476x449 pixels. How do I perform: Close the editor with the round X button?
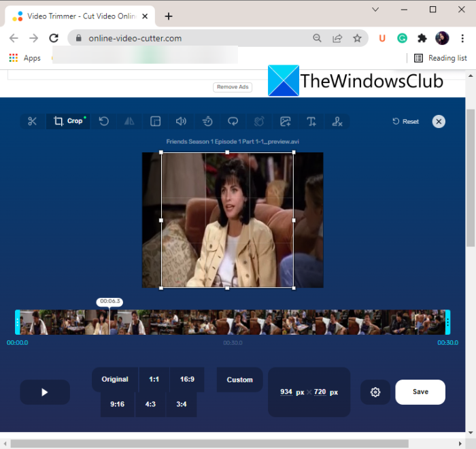click(439, 122)
